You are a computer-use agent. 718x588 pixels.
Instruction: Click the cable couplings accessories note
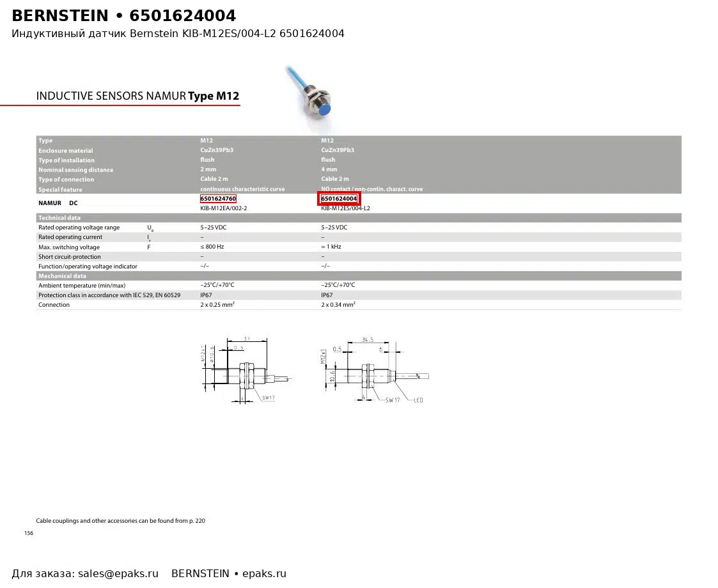[120, 521]
